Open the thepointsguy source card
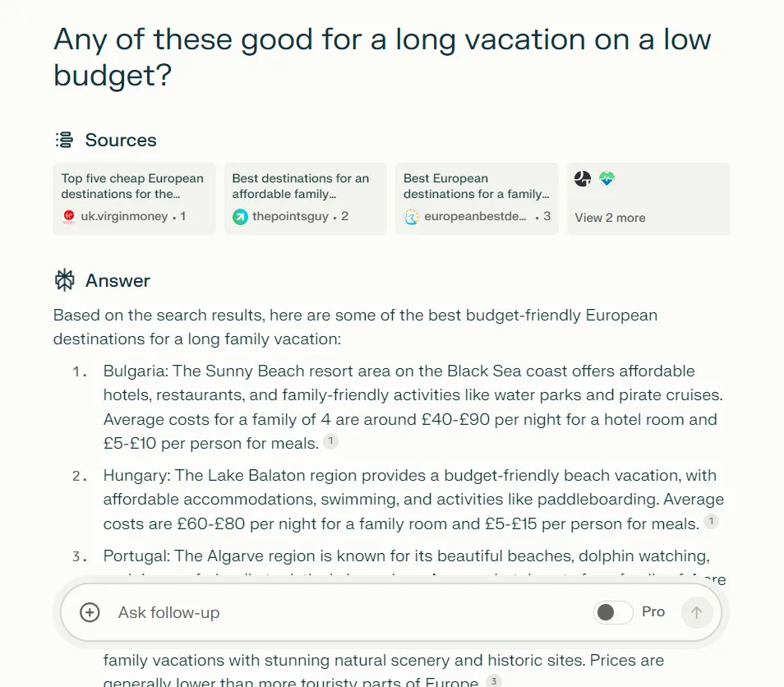The height and width of the screenshot is (687, 784). click(x=306, y=199)
